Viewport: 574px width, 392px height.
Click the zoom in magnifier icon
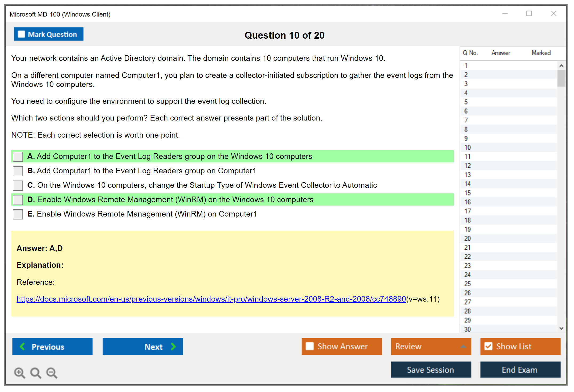point(19,373)
